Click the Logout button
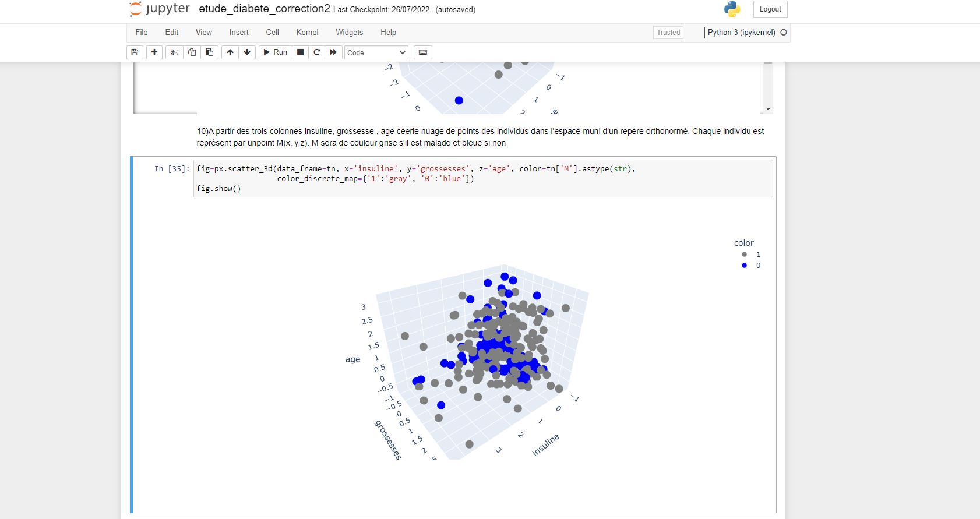Viewport: 980px width, 519px height. tap(770, 9)
